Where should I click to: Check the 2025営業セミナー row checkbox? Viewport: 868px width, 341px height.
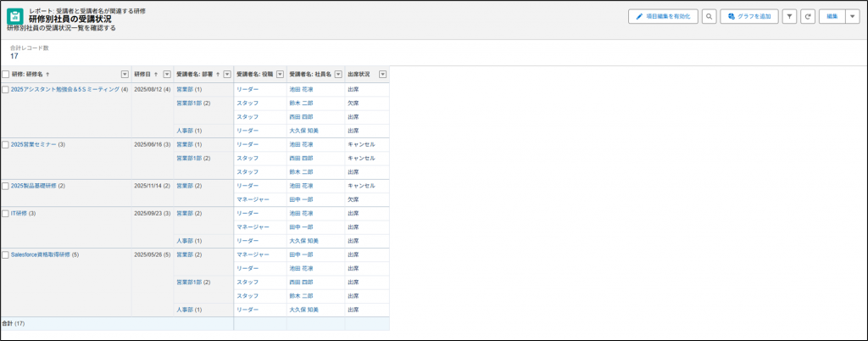(x=6, y=144)
